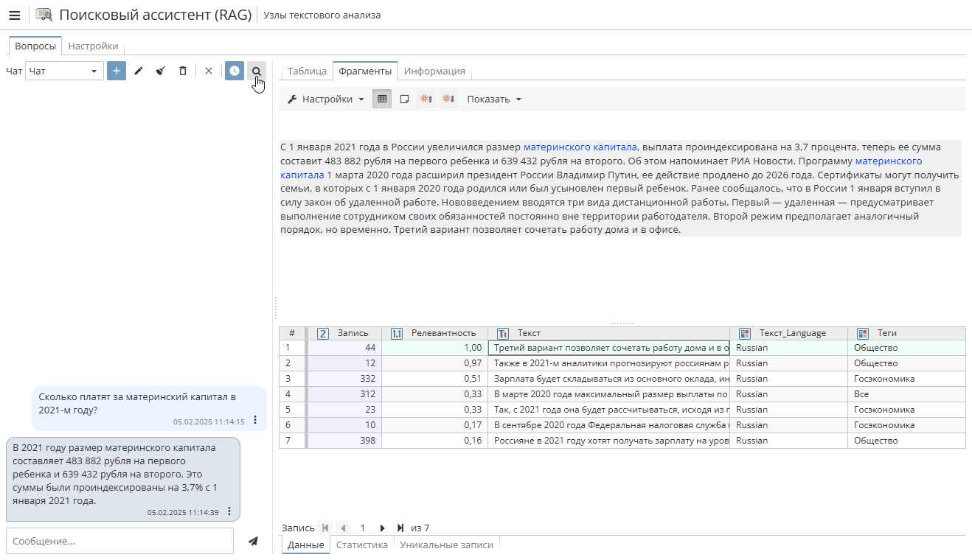Screen dimensions: 972x560
Task: Click the RAG assistant application icon
Action: (x=44, y=15)
